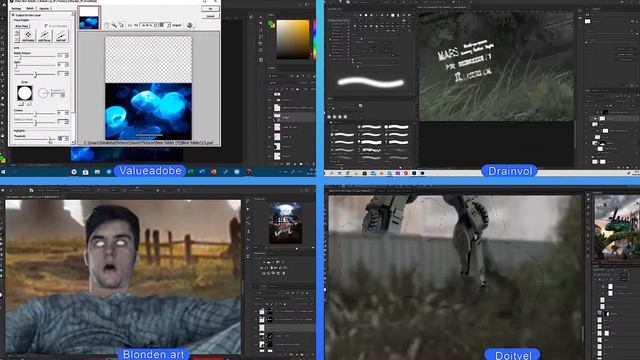Open the Windows Start button in Valueadobe taskbar

pos(4,172)
